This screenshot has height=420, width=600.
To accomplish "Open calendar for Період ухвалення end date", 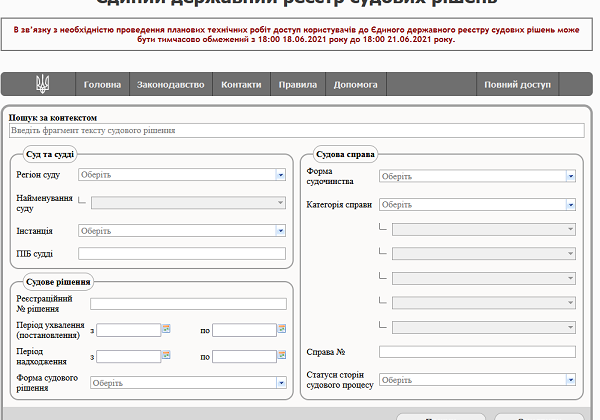I will pyautogui.click(x=282, y=329).
